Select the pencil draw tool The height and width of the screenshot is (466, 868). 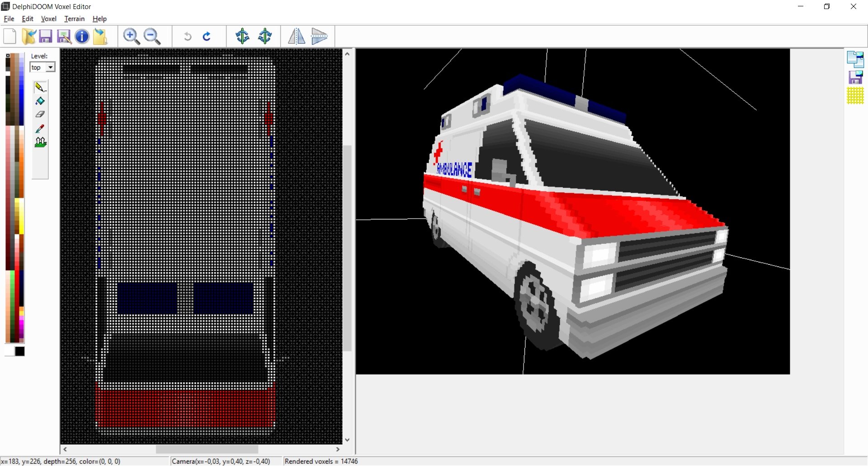coord(40,87)
